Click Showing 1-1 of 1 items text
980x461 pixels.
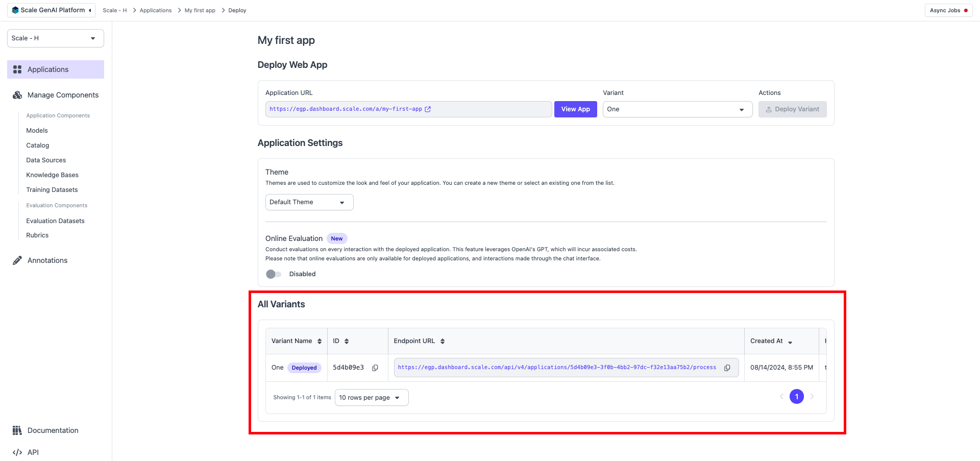[302, 398]
